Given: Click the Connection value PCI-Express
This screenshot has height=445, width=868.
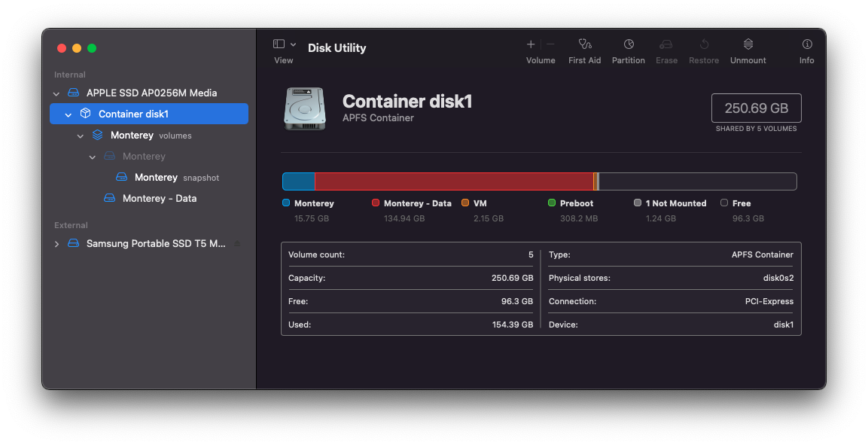Looking at the screenshot, I should click(769, 301).
